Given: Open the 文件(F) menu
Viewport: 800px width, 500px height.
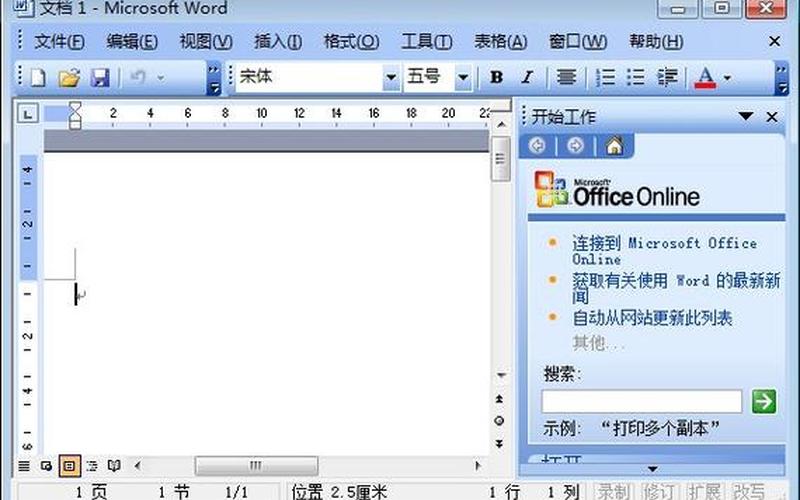Looking at the screenshot, I should 59,41.
